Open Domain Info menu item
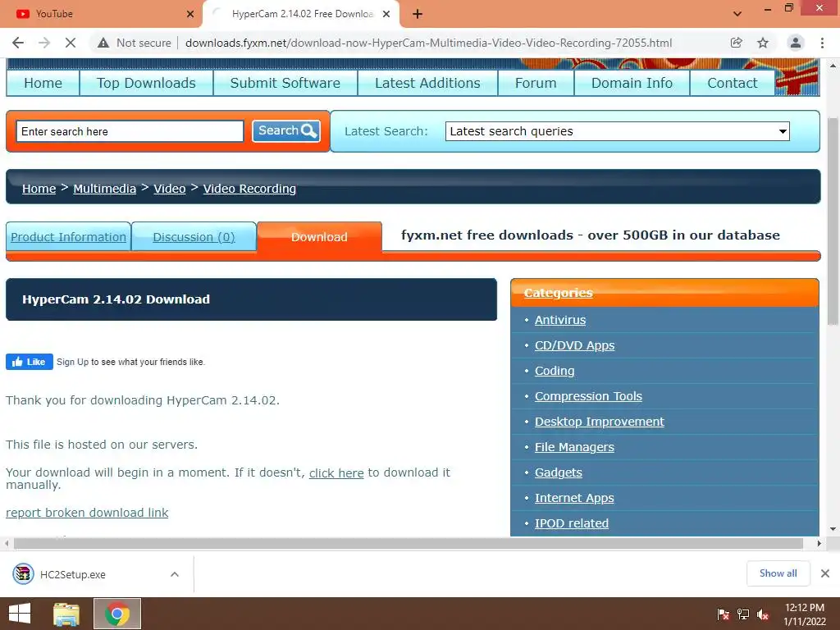840x630 pixels. pos(632,83)
